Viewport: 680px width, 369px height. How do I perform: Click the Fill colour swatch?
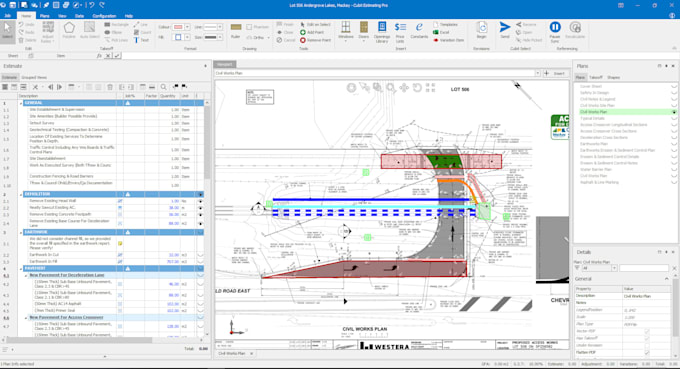178,38
